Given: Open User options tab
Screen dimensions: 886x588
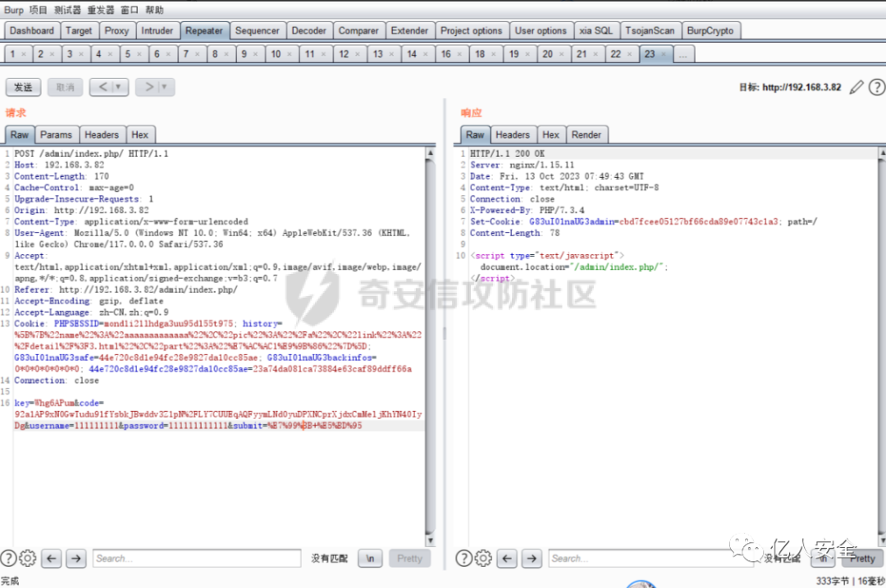Looking at the screenshot, I should pos(541,30).
